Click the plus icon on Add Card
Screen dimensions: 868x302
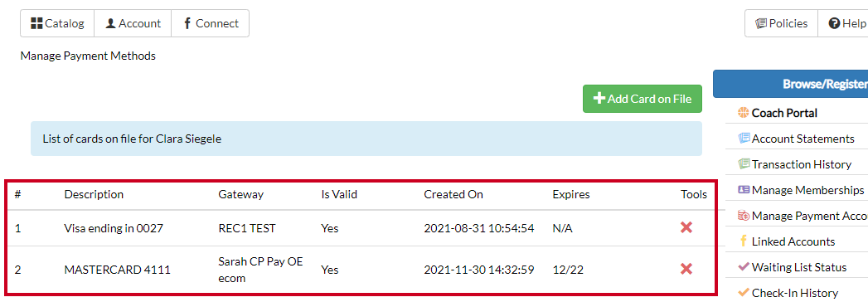coord(599,98)
